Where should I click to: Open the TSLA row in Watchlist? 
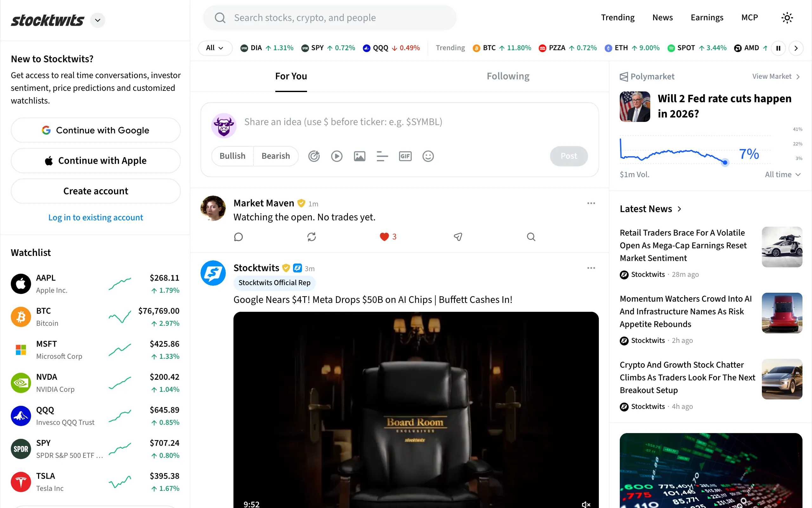click(95, 482)
